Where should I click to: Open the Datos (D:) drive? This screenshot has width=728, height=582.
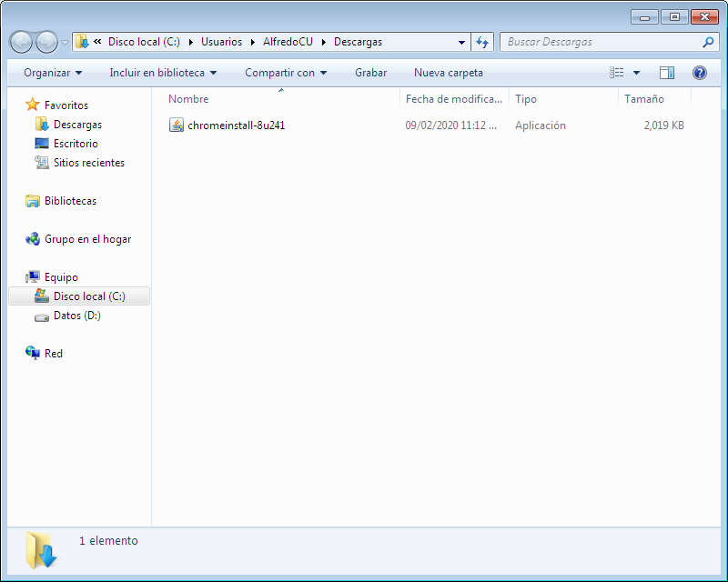coord(77,316)
